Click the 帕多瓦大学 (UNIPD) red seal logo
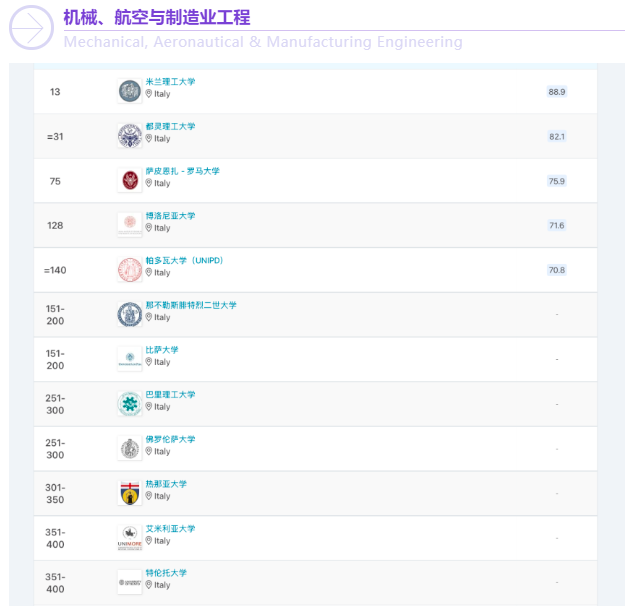 tap(130, 269)
